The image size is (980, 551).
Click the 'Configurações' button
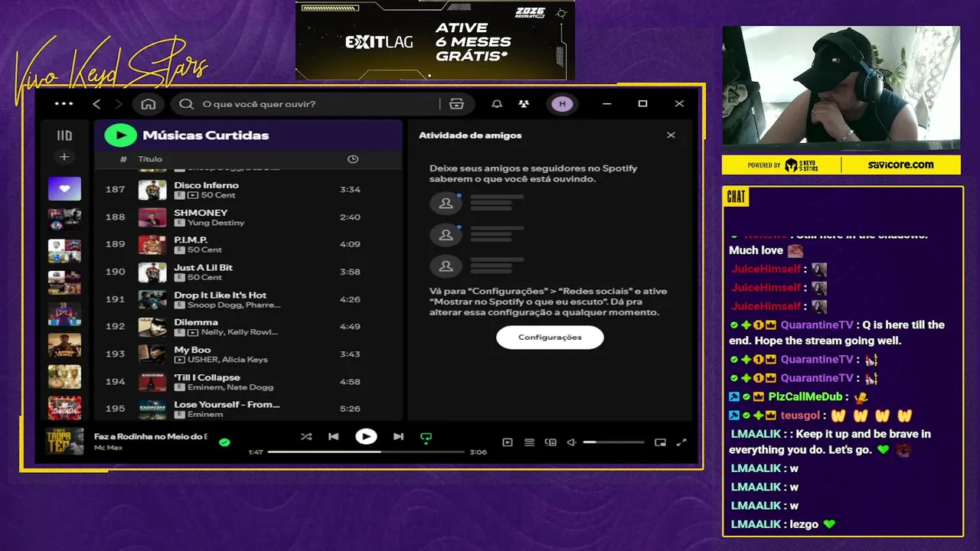[550, 337]
